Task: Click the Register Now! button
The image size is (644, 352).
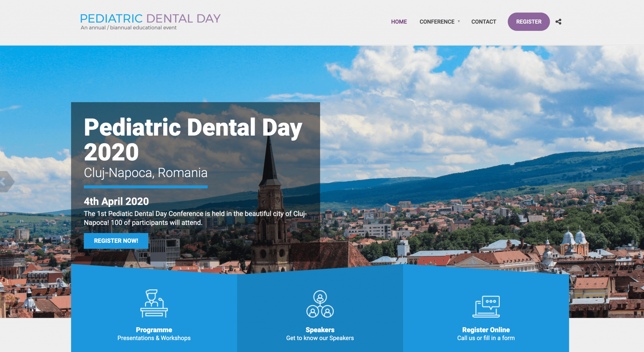Action: point(116,241)
